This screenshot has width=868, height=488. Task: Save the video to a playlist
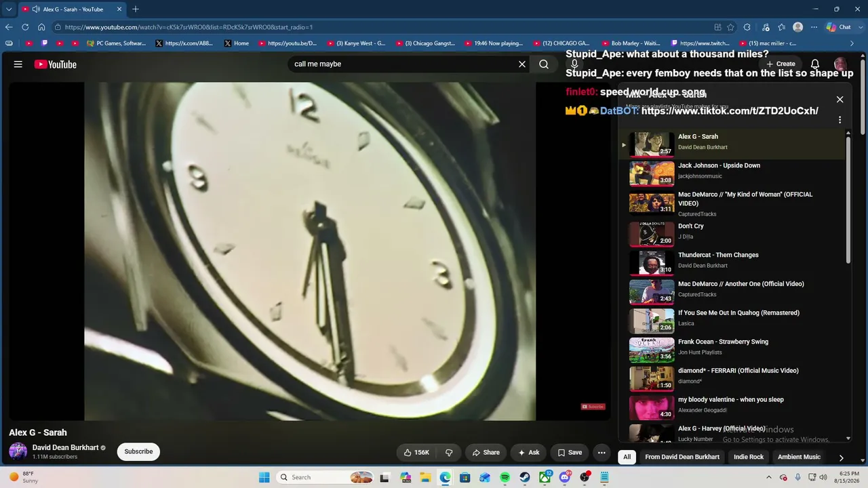click(570, 453)
